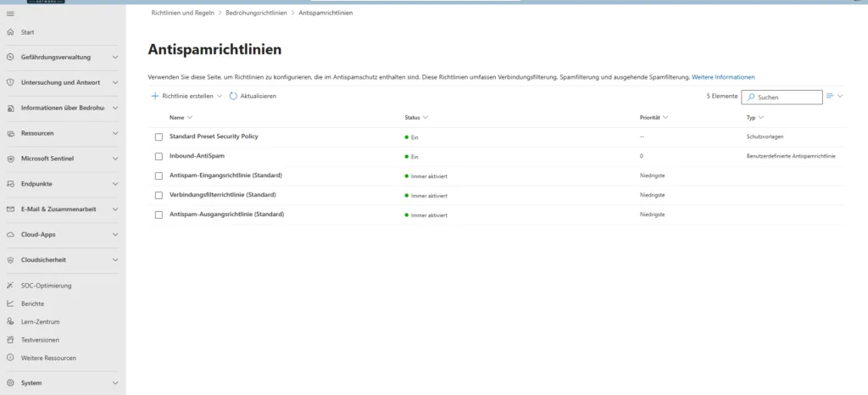The width and height of the screenshot is (868, 395).
Task: Click the hamburger menu icon in sidebar
Action: (10, 14)
